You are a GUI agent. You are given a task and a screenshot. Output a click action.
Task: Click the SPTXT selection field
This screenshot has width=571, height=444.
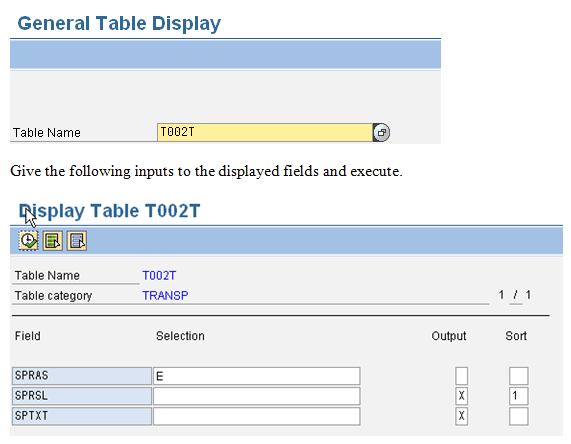[257, 416]
